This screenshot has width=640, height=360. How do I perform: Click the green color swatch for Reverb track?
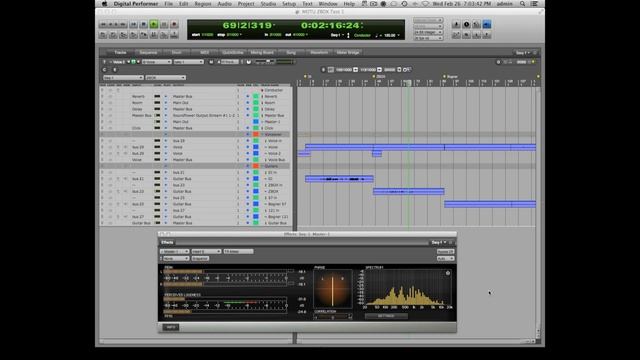[256, 96]
